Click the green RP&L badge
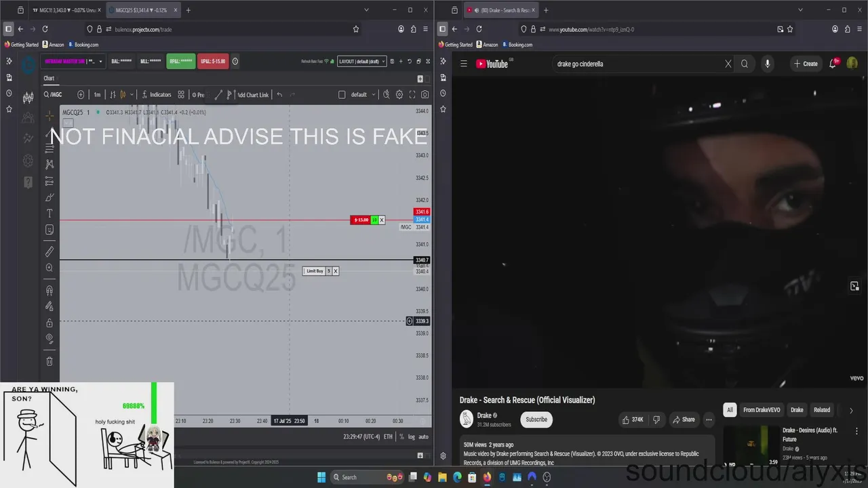The height and width of the screenshot is (488, 868). click(x=181, y=62)
